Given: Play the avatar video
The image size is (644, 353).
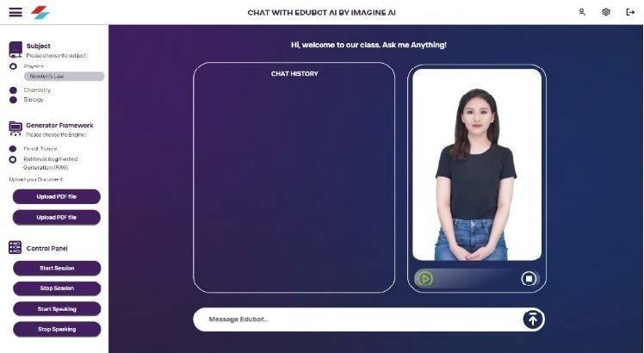Looking at the screenshot, I should coord(424,279).
